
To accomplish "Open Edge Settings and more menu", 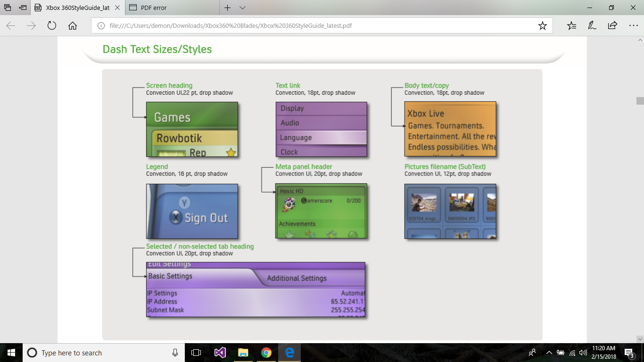I will coord(633,26).
